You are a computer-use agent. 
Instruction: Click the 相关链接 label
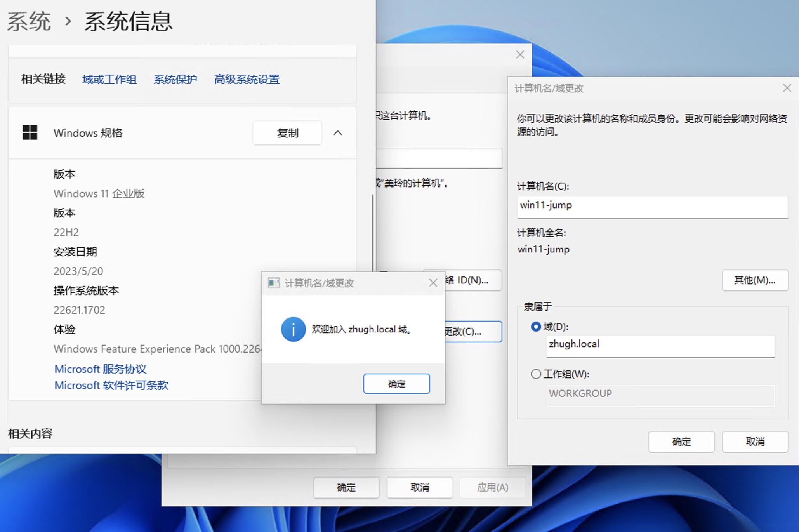click(43, 79)
